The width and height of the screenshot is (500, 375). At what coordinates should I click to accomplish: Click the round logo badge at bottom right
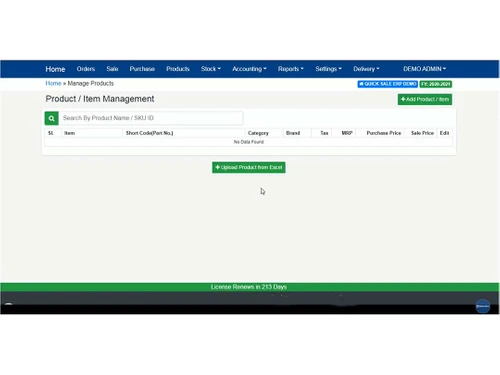point(483,306)
